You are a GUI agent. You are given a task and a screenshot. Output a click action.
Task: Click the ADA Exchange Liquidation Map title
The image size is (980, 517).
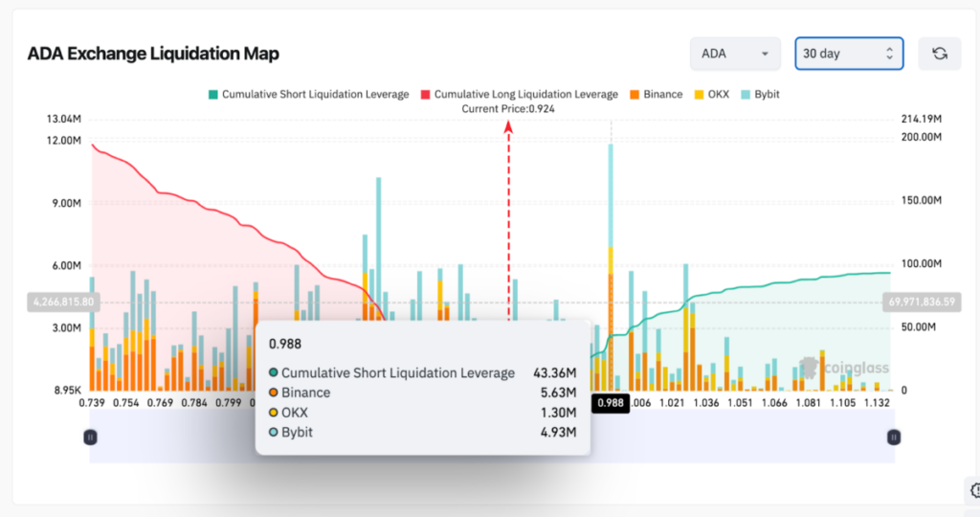pos(153,54)
